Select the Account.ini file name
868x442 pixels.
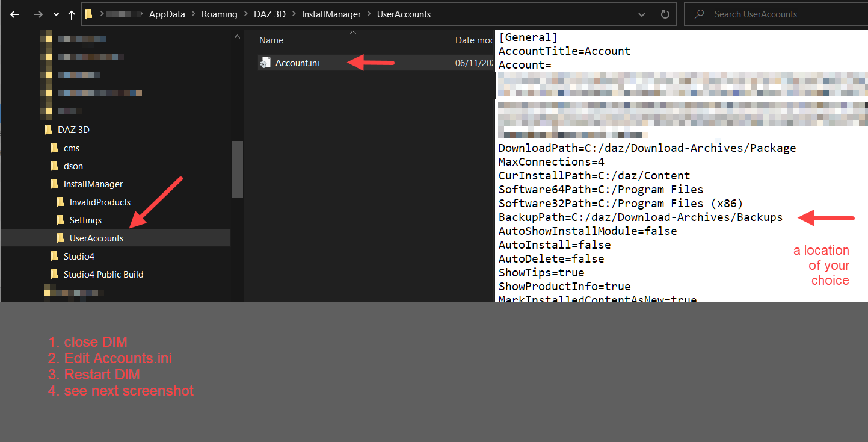[x=297, y=63]
